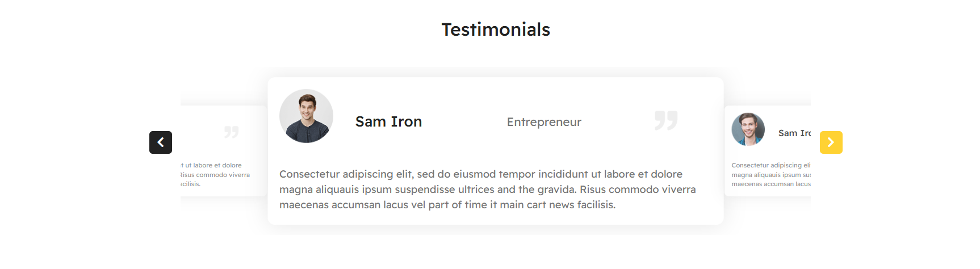Click Sam Iron's center avatar photo
980x269 pixels.
click(x=306, y=116)
